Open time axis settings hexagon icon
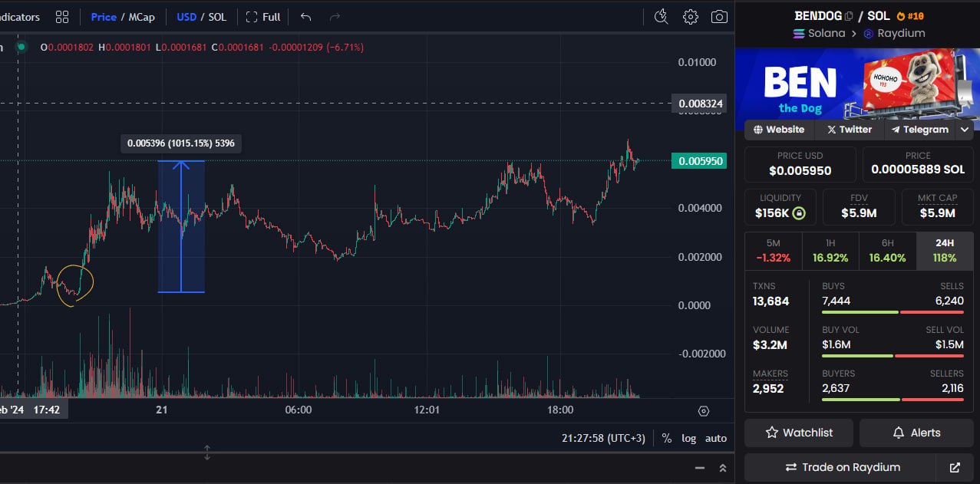This screenshot has width=980, height=484. 704,411
